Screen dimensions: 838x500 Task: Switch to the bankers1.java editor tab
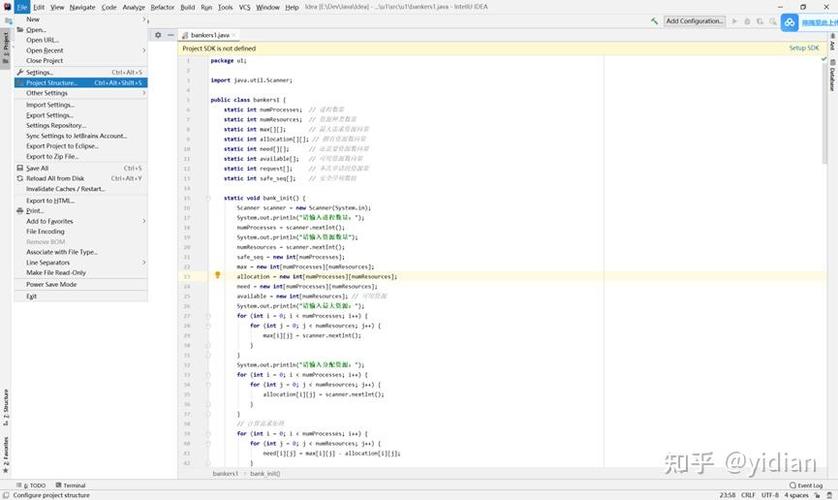(211, 34)
